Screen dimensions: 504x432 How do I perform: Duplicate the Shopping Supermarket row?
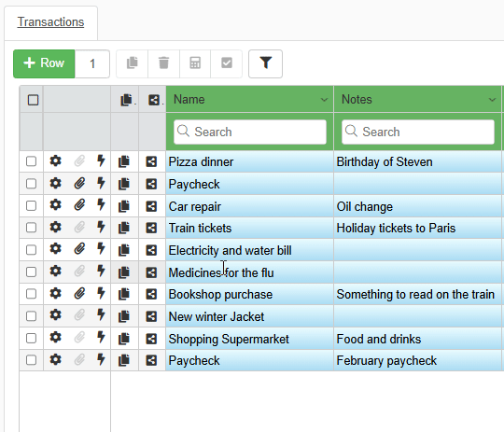pos(124,339)
